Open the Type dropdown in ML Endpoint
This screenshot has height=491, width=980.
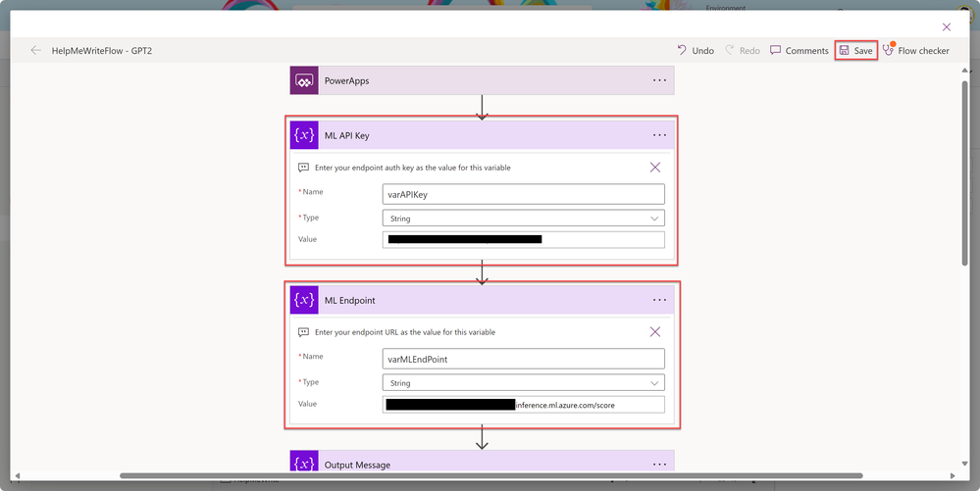pyautogui.click(x=523, y=382)
